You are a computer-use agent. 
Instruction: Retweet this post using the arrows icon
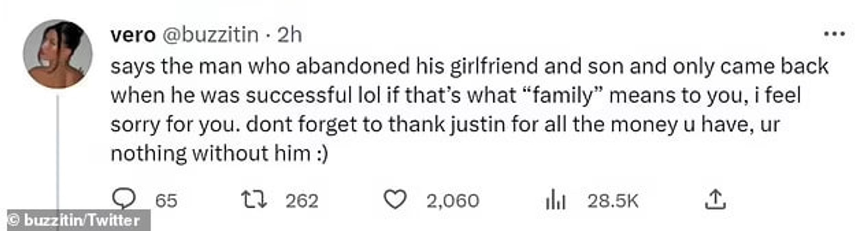point(254,200)
